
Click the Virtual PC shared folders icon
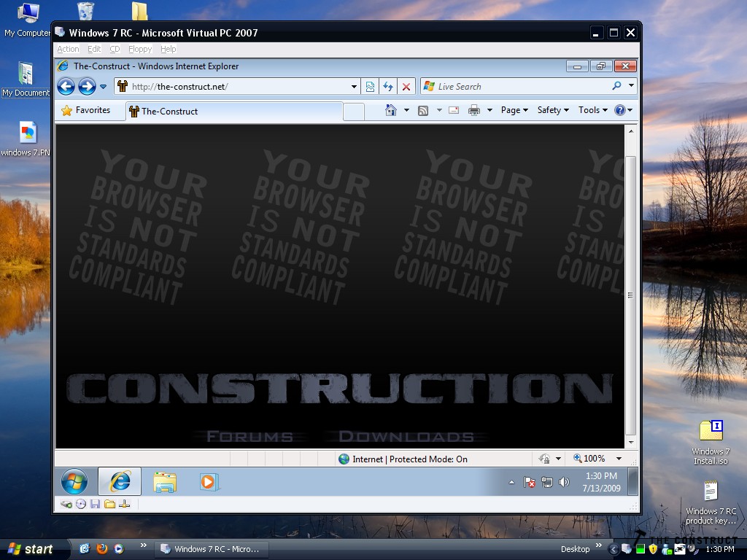point(109,504)
